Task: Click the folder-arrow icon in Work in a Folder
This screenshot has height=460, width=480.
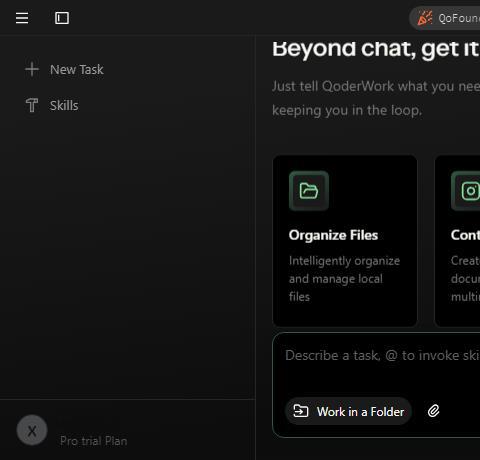Action: click(301, 411)
